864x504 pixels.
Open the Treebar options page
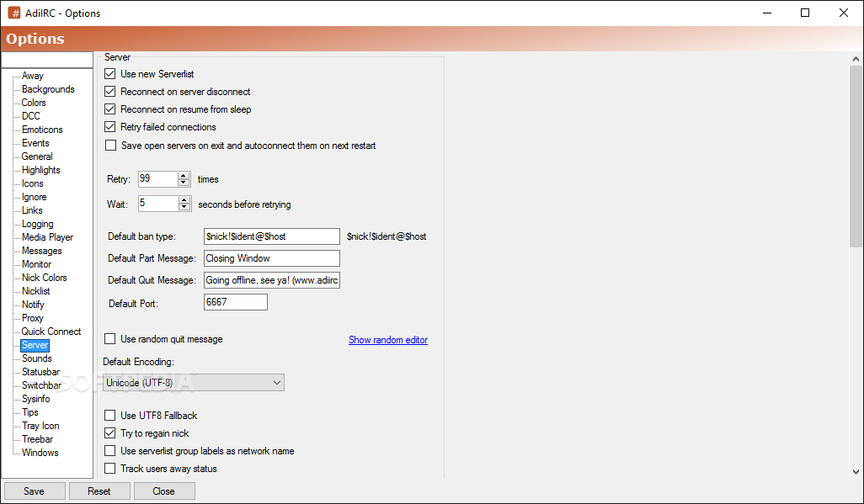37,439
